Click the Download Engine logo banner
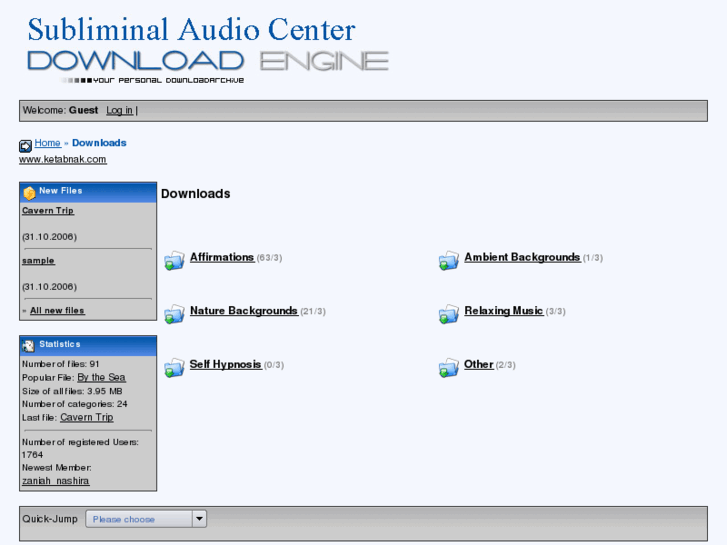Image resolution: width=727 pixels, height=545 pixels. [x=208, y=66]
